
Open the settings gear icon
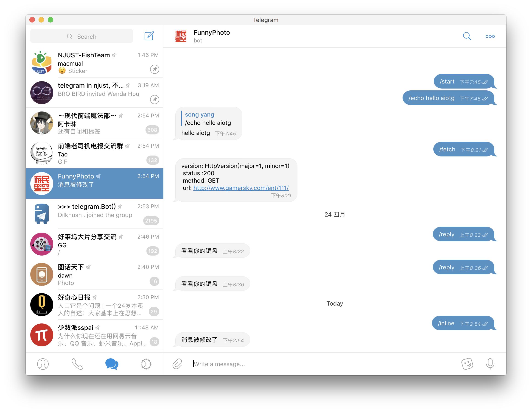click(x=146, y=363)
